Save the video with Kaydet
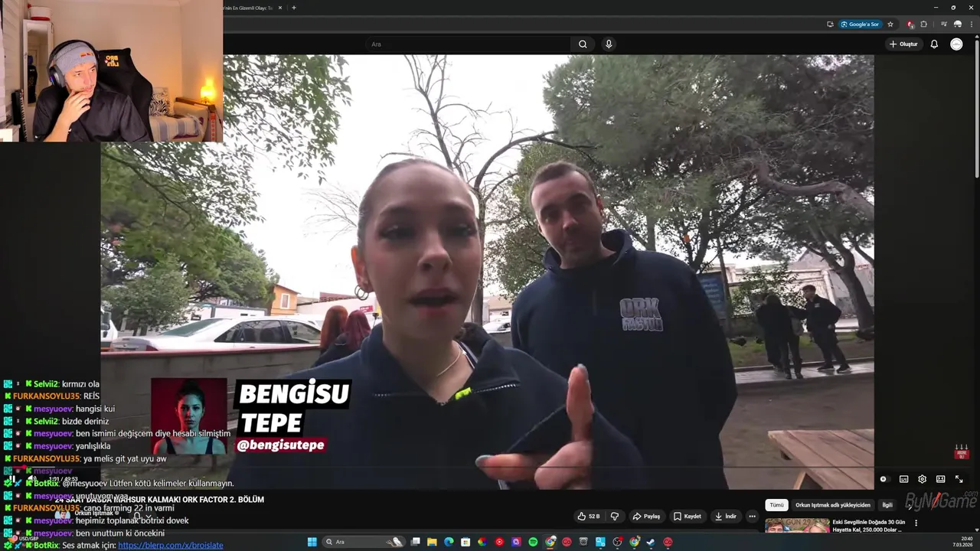980x551 pixels. (688, 517)
